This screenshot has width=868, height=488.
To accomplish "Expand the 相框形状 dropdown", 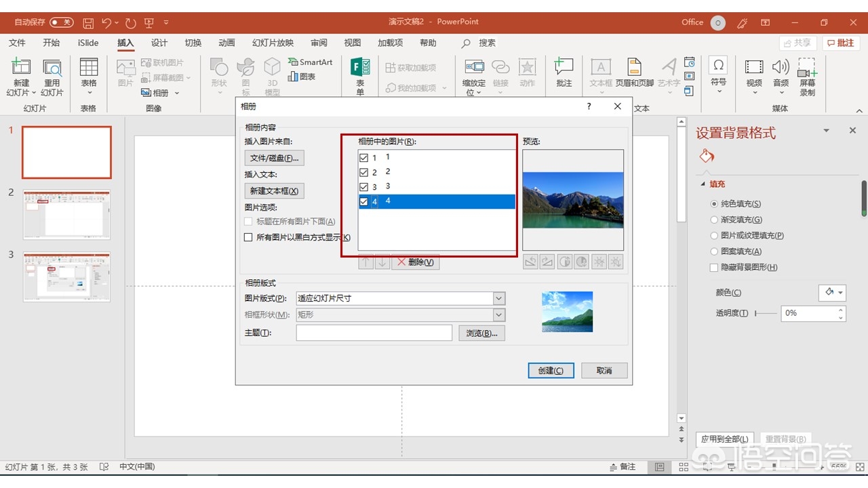I will pyautogui.click(x=499, y=314).
